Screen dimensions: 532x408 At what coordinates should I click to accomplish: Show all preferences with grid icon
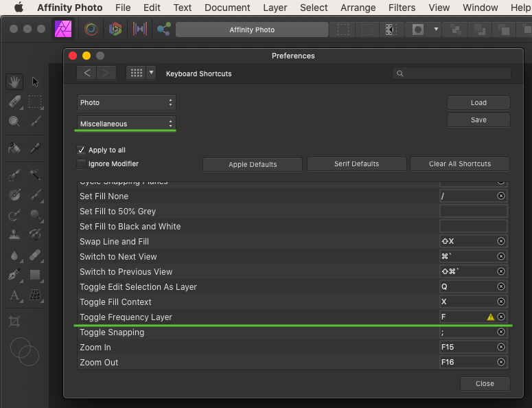pos(137,73)
